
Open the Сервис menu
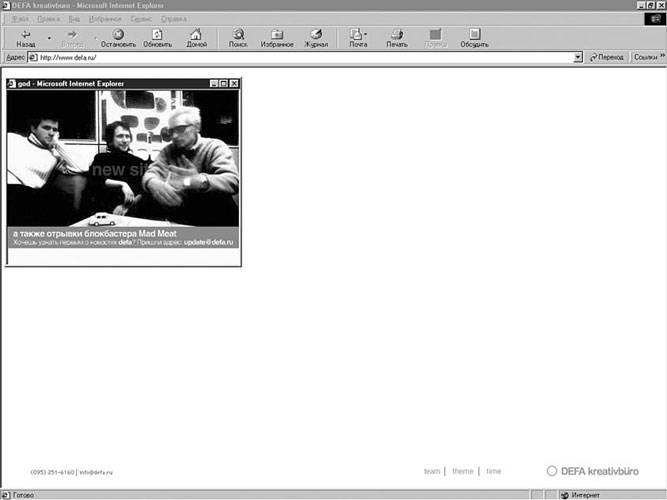[x=141, y=19]
